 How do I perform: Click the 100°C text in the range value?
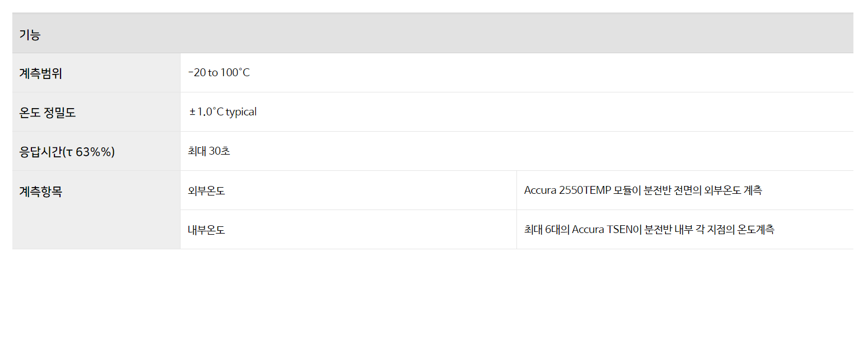point(235,73)
